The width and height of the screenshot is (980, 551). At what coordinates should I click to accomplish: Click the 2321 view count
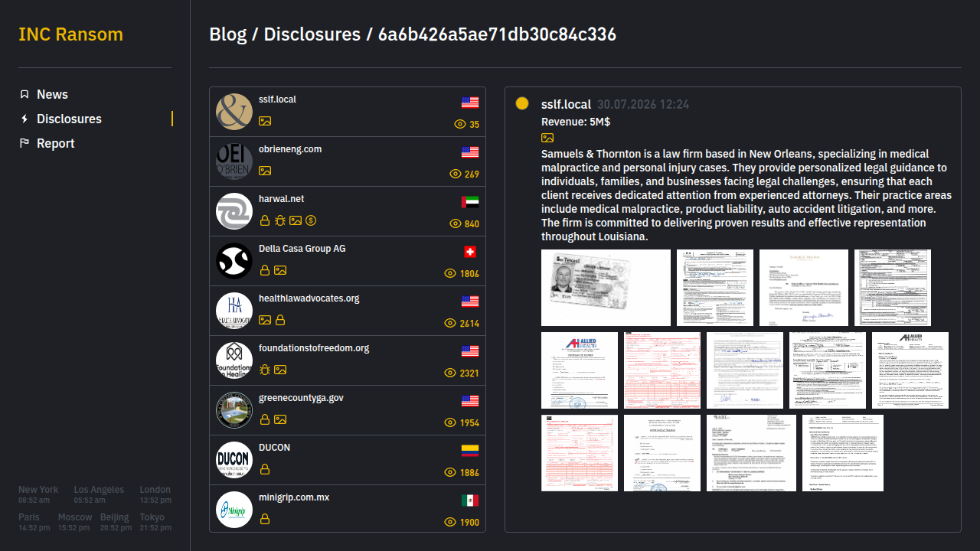click(x=469, y=373)
